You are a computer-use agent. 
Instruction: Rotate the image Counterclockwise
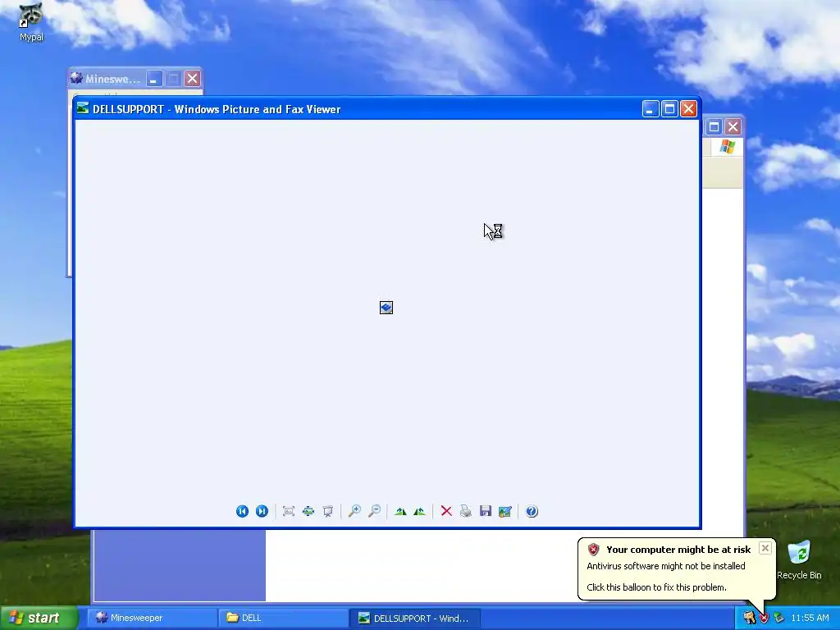419,511
